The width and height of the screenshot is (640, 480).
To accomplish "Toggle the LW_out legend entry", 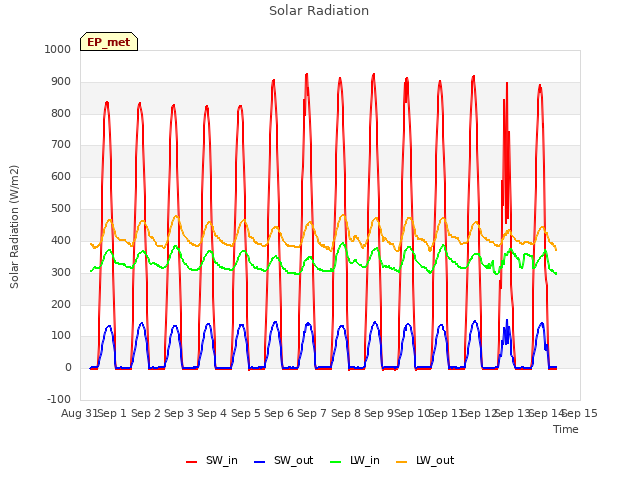I will 425,460.
